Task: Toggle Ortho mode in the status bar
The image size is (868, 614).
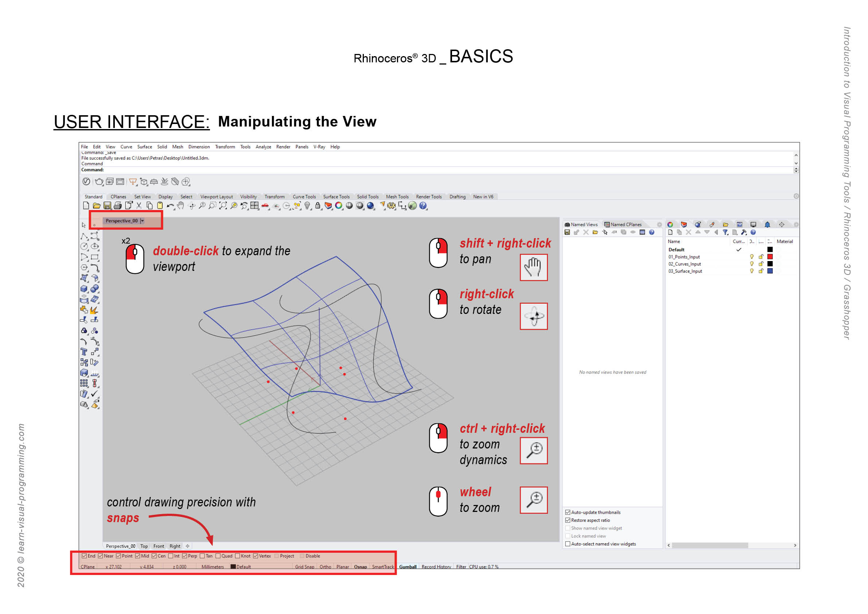Action: 326,567
